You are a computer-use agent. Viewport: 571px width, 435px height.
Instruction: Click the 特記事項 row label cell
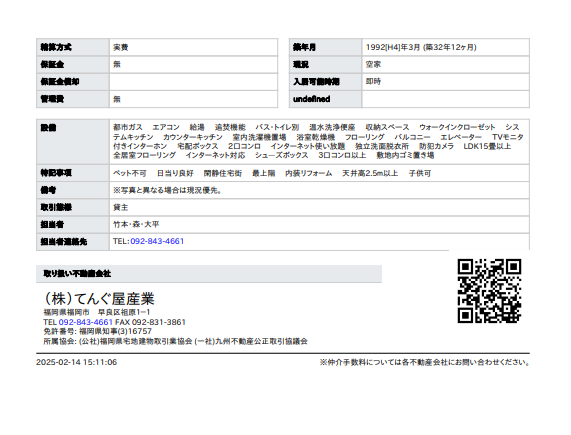pyautogui.click(x=73, y=173)
